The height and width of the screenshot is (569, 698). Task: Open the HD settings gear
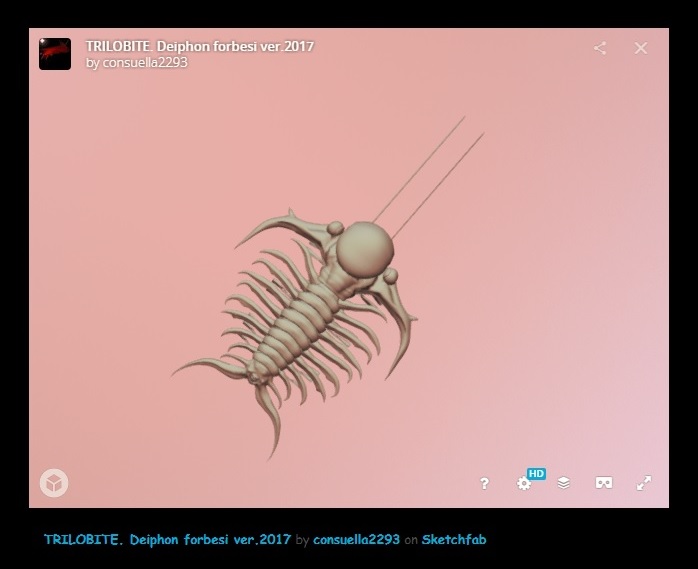tap(524, 484)
